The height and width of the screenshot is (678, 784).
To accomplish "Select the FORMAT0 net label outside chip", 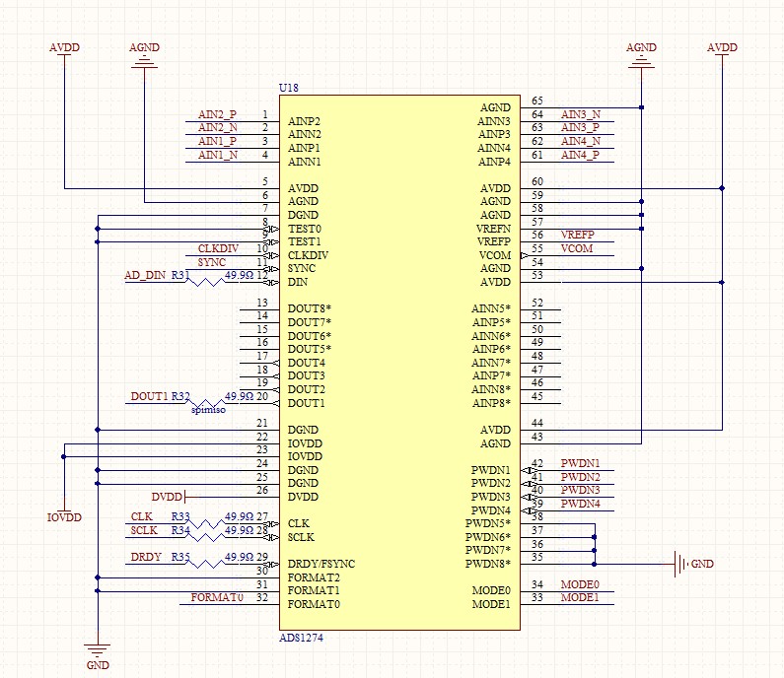I will 217,597.
